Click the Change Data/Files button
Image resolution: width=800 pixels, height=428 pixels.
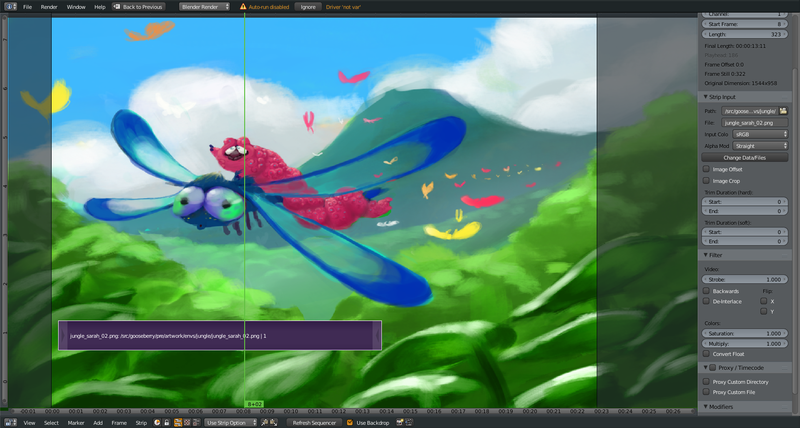point(745,157)
